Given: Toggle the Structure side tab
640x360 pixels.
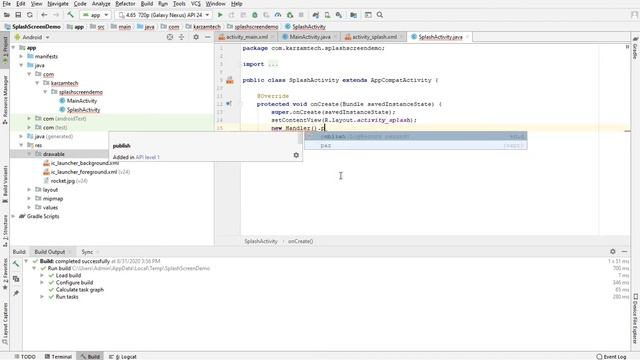Looking at the screenshot, I should (5, 231).
